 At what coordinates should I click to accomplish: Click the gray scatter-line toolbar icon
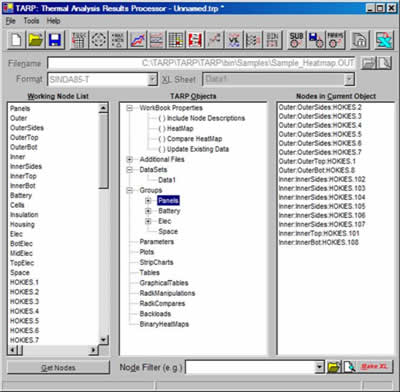pos(214,40)
